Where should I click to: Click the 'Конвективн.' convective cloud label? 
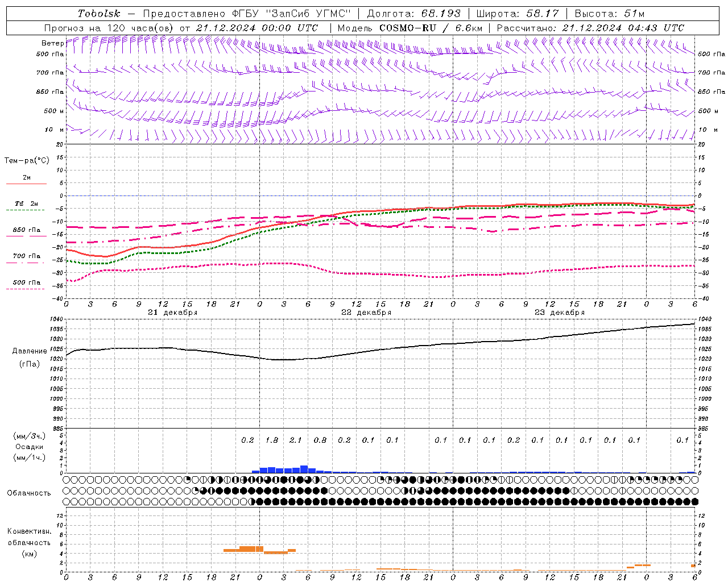tap(29, 531)
